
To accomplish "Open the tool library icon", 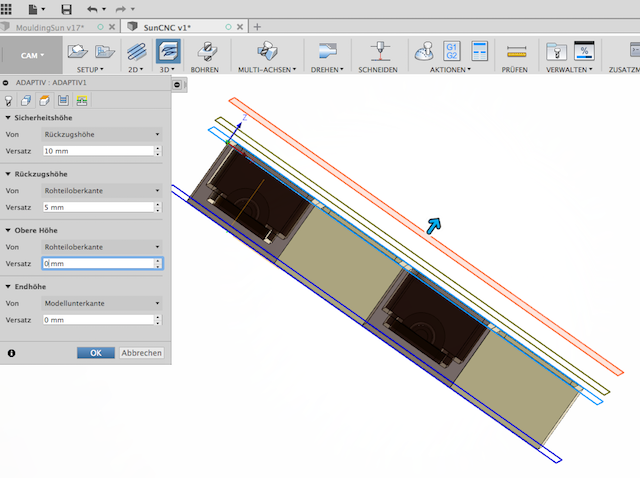I will (x=556, y=51).
